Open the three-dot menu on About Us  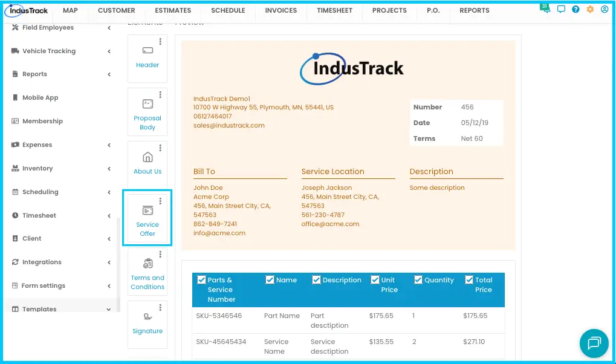(x=160, y=148)
